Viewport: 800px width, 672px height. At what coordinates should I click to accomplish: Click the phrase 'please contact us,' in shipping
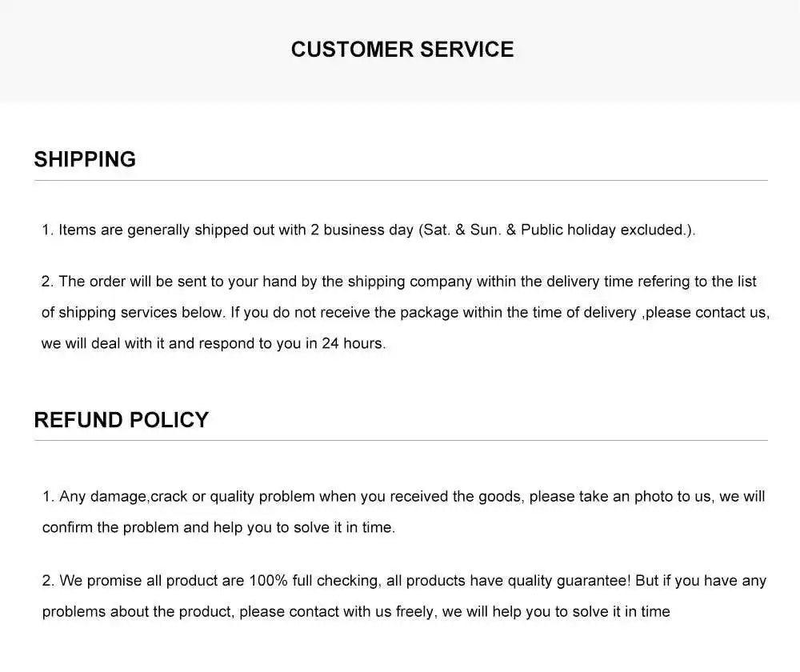click(707, 312)
